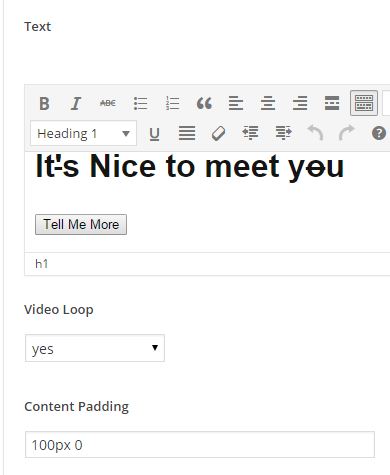390x475 pixels.
Task: Align text center
Action: (268, 103)
